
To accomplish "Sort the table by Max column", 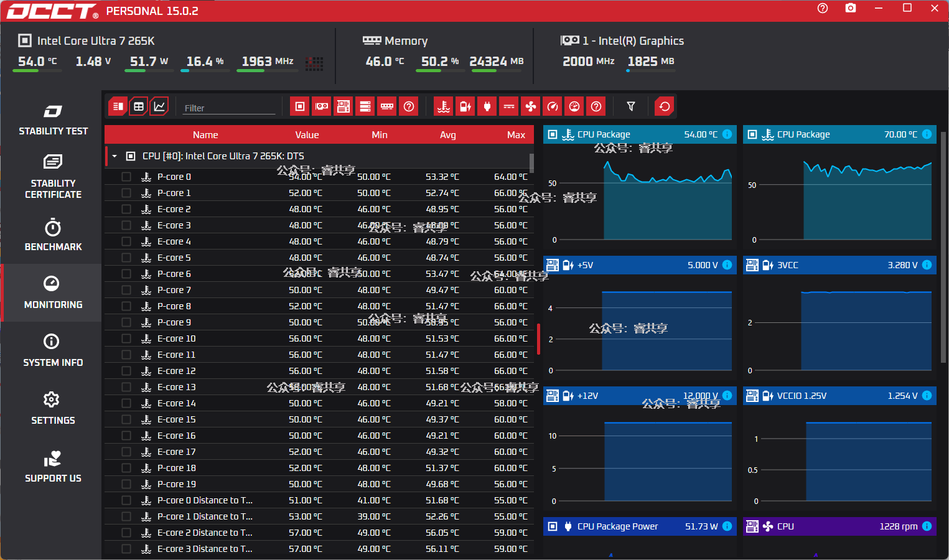I will 515,135.
